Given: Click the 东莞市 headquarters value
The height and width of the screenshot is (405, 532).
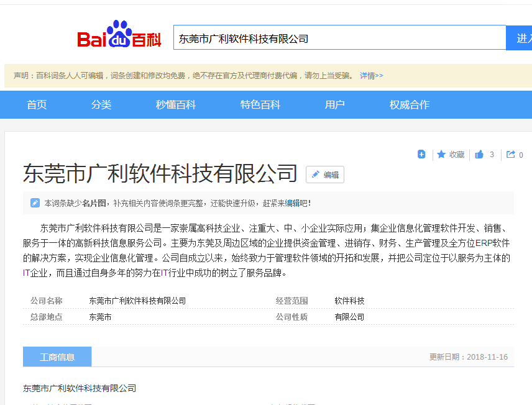Looking at the screenshot, I should [x=101, y=317].
